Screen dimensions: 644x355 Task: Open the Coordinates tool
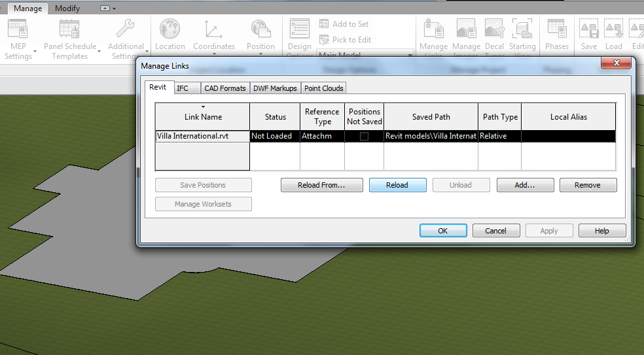click(213, 30)
